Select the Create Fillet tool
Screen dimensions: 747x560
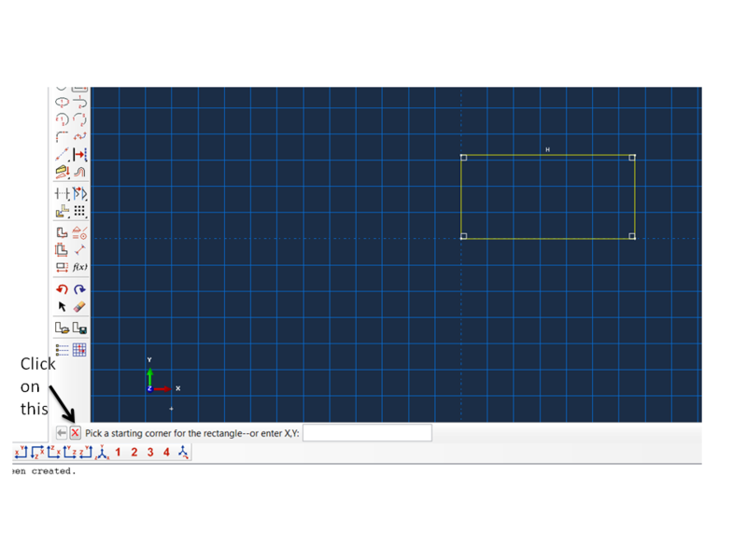coord(61,138)
